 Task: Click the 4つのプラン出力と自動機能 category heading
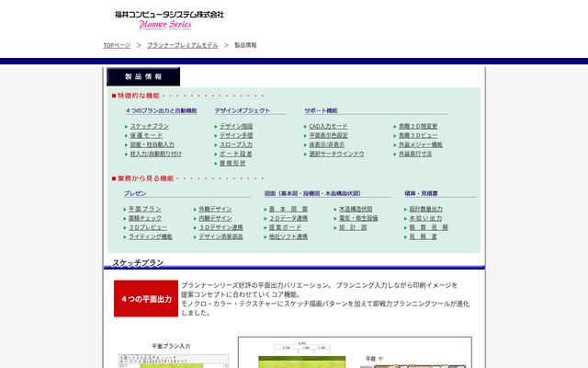[162, 110]
